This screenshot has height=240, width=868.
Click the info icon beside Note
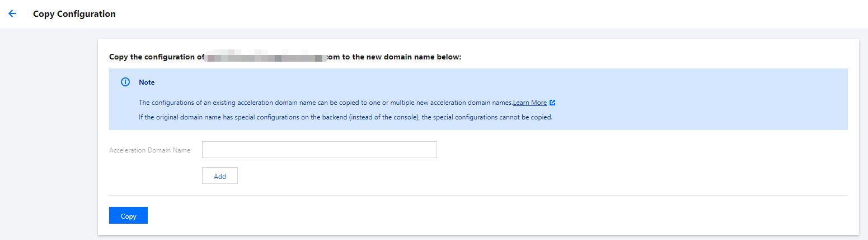(125, 82)
